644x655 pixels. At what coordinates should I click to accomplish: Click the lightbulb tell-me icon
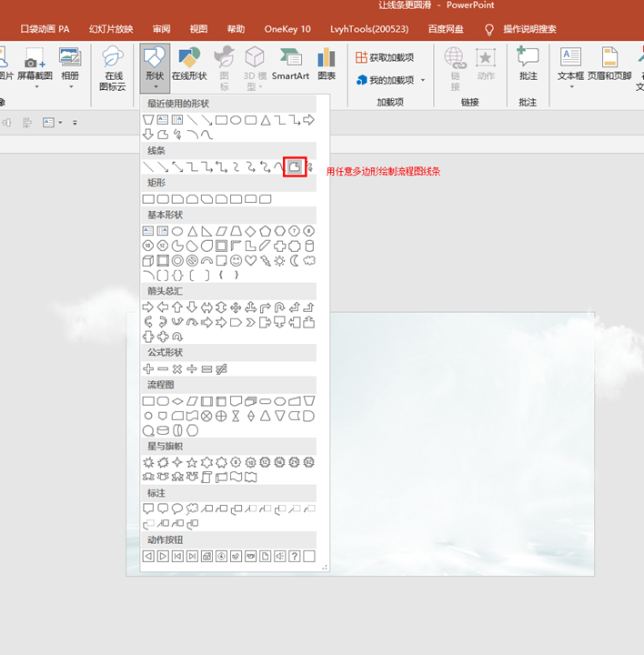pos(489,30)
